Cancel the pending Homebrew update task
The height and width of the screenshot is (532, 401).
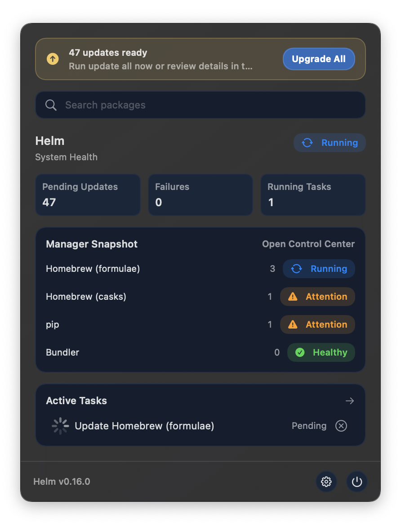(x=341, y=426)
